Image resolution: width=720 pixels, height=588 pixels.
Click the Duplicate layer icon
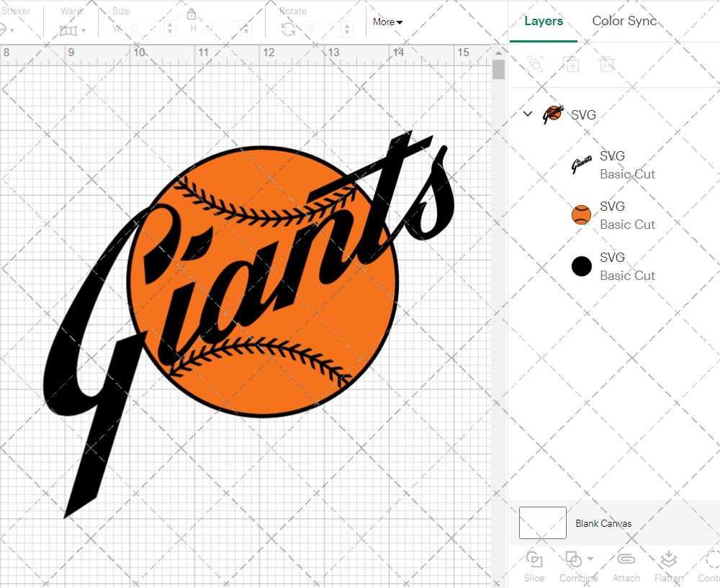point(572,64)
